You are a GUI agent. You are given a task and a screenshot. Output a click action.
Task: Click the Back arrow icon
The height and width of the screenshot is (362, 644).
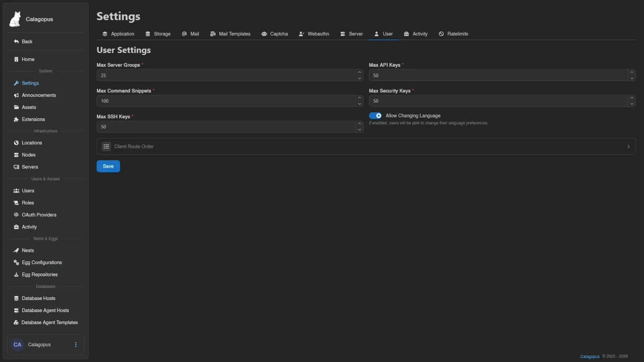click(17, 41)
